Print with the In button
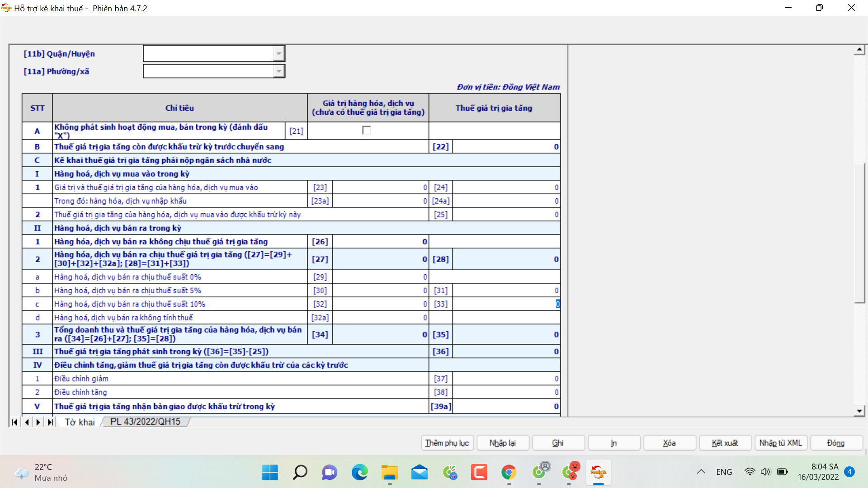The image size is (868, 488). click(x=614, y=443)
